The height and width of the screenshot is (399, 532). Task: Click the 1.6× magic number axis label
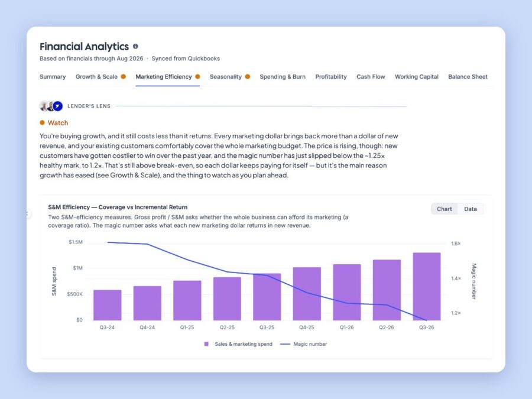click(456, 244)
